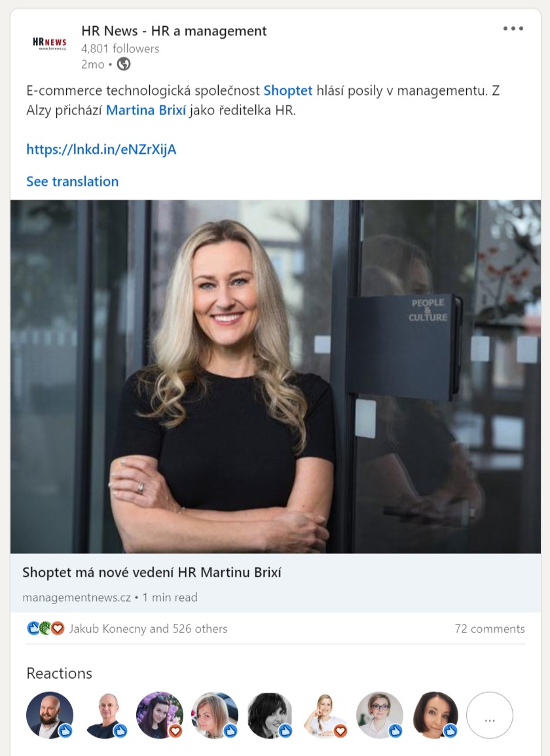This screenshot has height=756, width=550.
Task: Open the lnkd.in shortened article link
Action: click(x=101, y=149)
